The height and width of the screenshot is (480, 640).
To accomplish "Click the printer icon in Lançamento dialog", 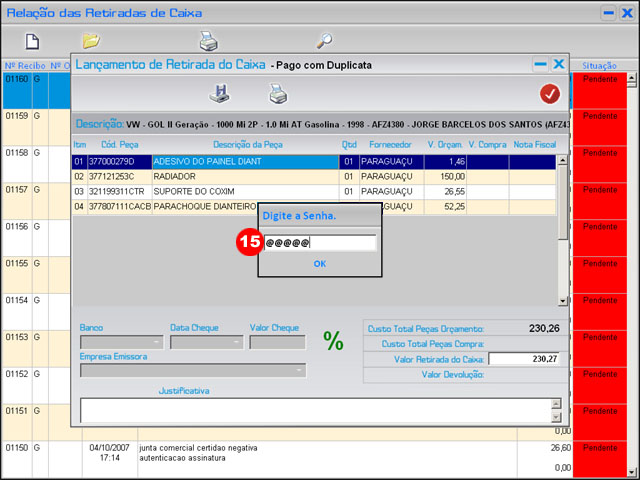I will pos(277,93).
